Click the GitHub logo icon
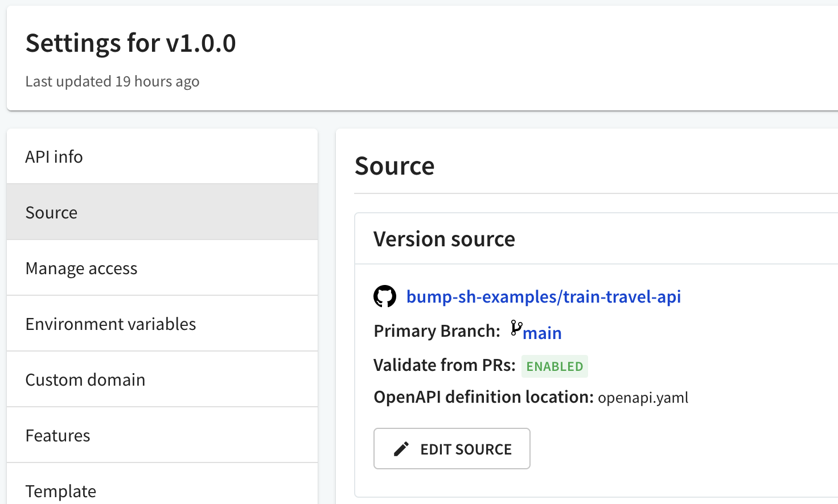This screenshot has height=504, width=838. click(385, 296)
